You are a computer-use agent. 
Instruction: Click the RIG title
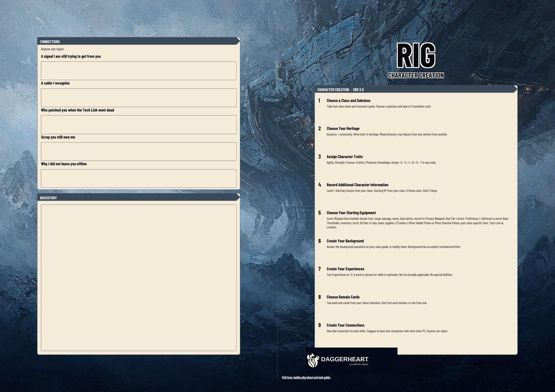(416, 55)
